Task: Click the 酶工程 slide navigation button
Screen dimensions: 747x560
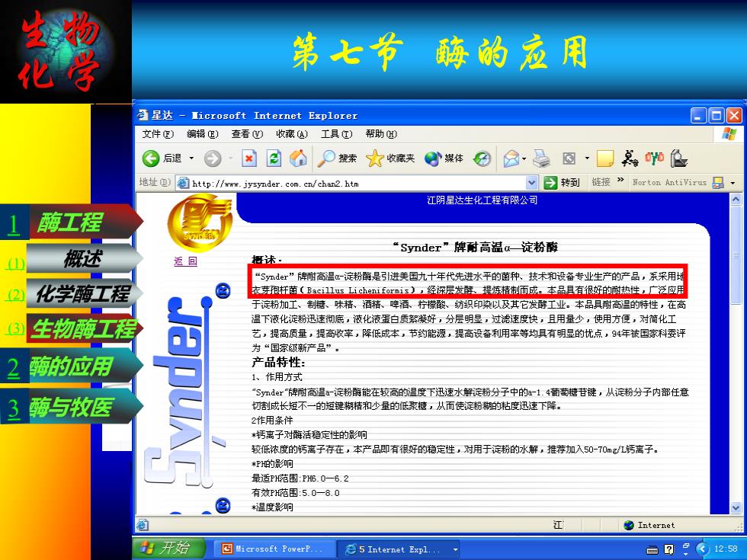Action: click(85, 222)
